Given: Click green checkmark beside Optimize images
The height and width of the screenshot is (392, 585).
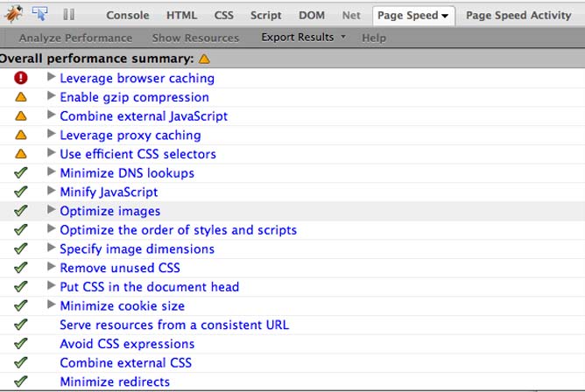Looking at the screenshot, I should coord(20,211).
